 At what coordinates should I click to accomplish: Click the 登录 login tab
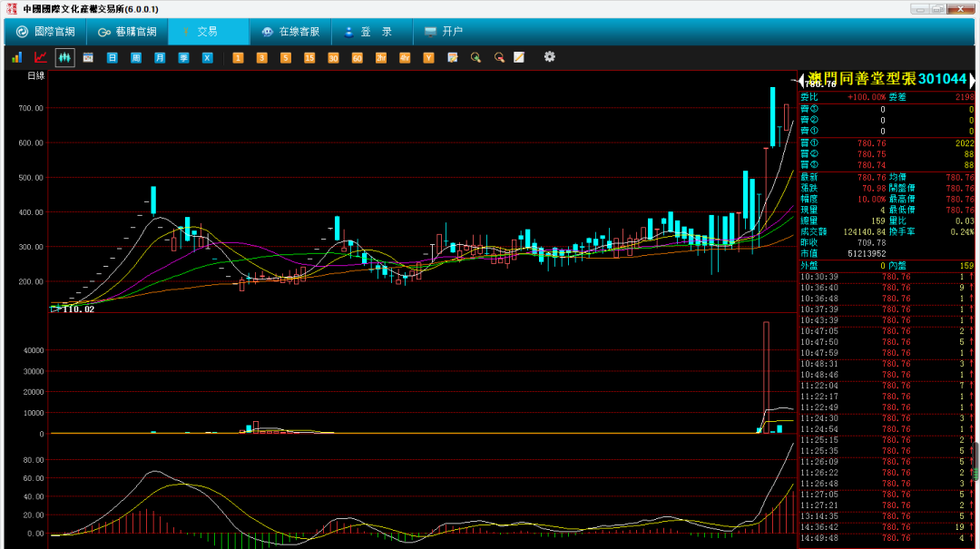coord(372,31)
